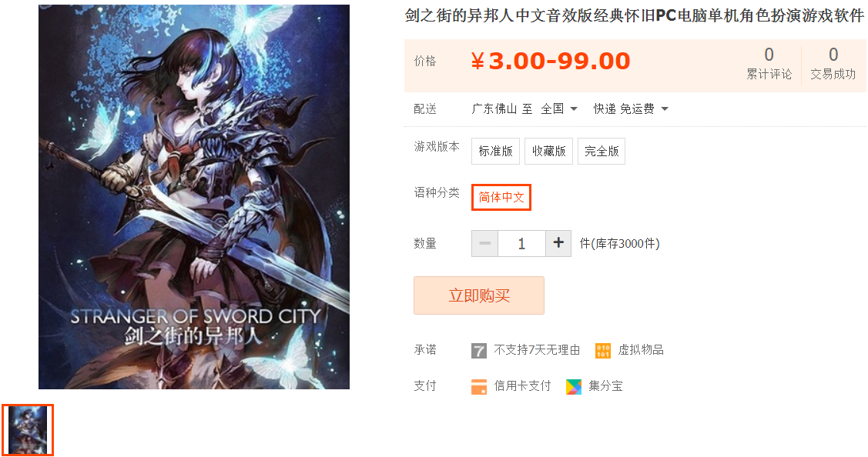This screenshot has height=457, width=868.
Task: Increase quantity with the plus button
Action: pyautogui.click(x=558, y=243)
